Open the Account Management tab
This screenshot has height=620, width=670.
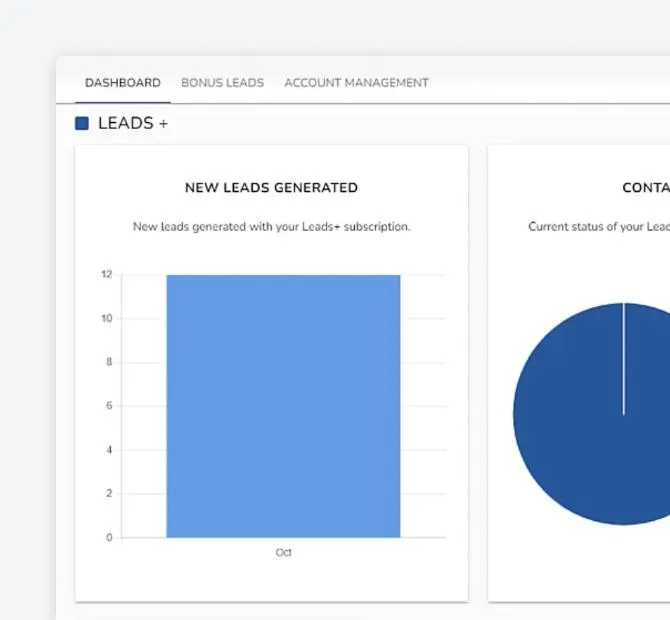(x=356, y=82)
